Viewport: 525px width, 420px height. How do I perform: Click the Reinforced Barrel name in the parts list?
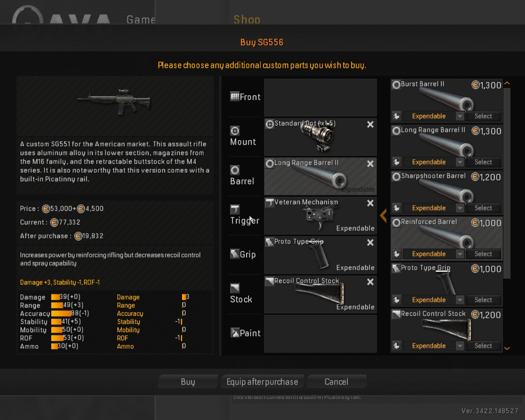tap(429, 222)
